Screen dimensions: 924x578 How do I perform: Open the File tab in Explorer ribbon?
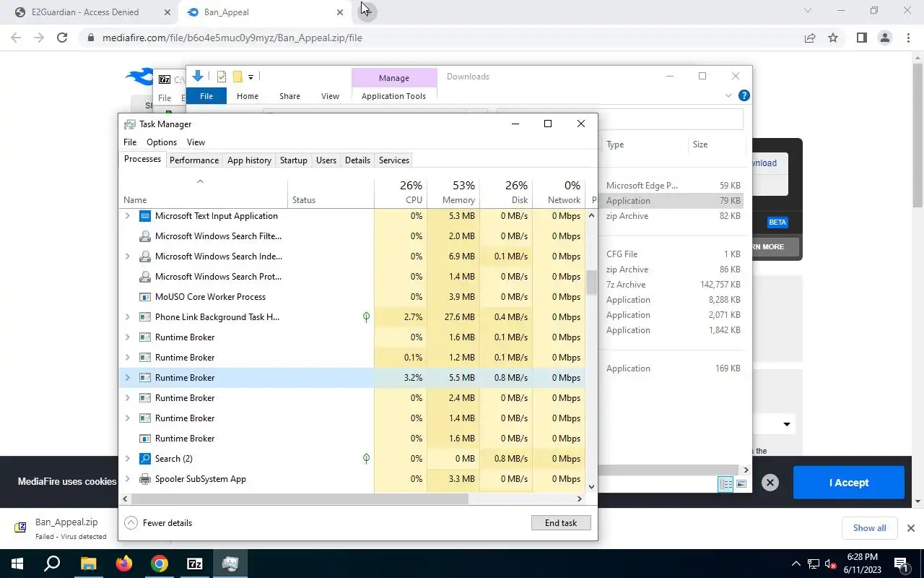[x=206, y=96]
